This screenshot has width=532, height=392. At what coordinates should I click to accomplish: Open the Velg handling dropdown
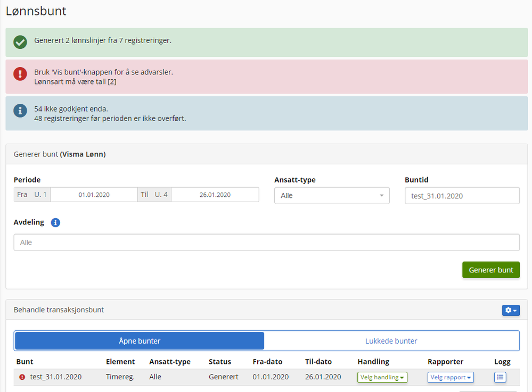point(382,377)
